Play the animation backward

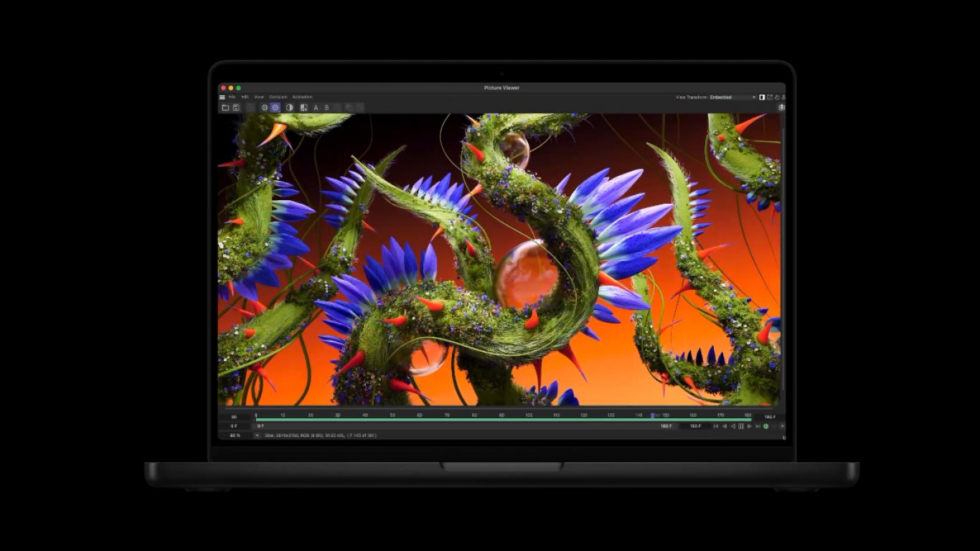733,426
